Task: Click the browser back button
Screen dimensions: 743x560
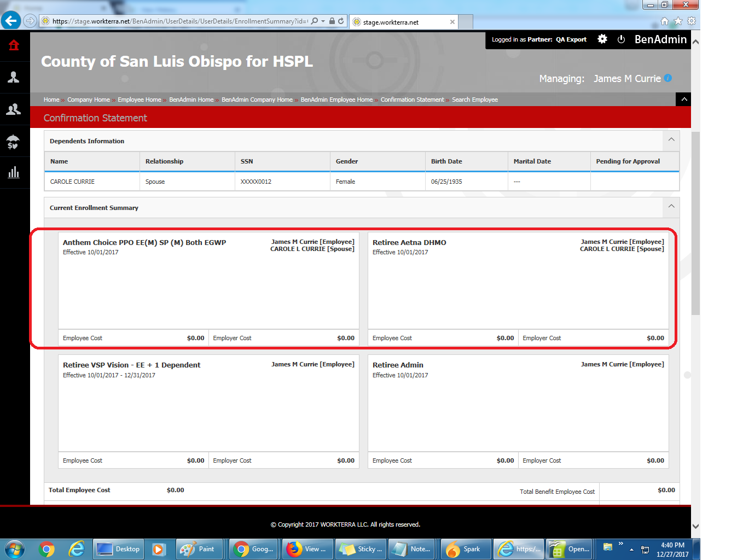Action: [11, 21]
